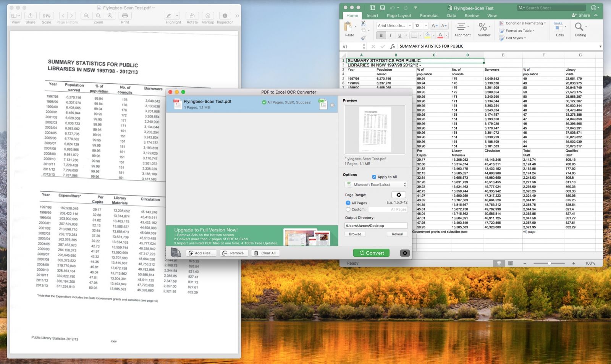Open the Formulas ribbon tab
Screen dimensions: 611x364
click(429, 16)
